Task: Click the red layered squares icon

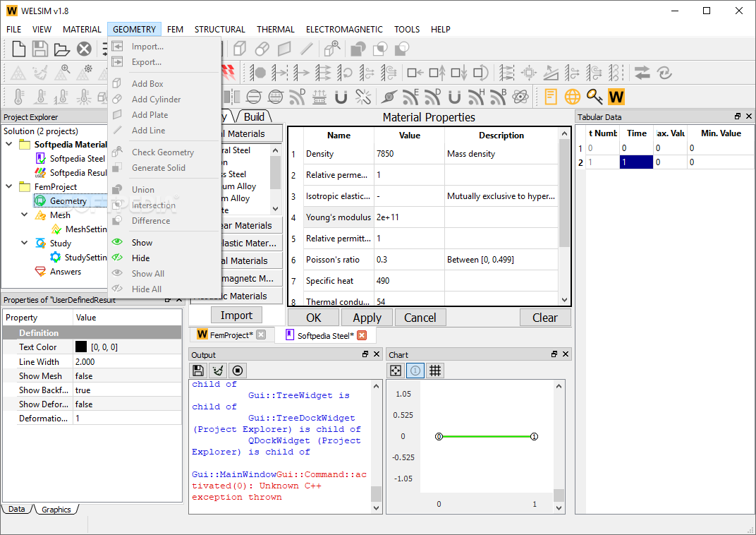Action: tap(228, 73)
